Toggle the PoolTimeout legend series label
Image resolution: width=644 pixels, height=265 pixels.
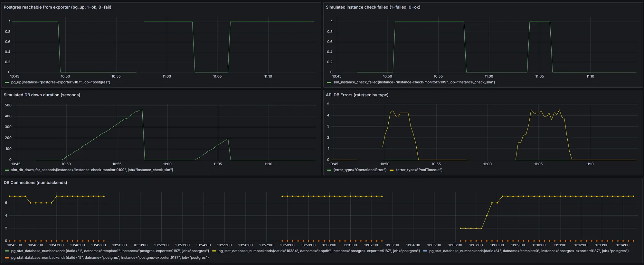(419, 170)
